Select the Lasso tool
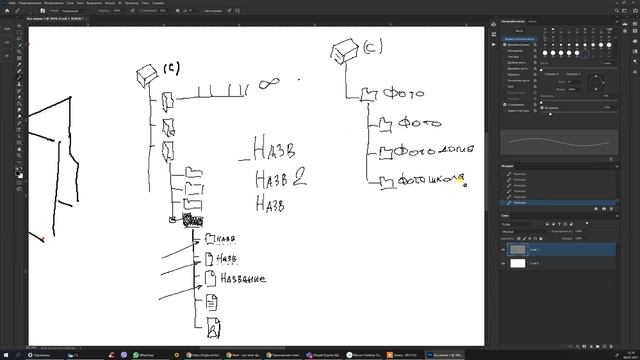This screenshot has width=640, height=360. click(x=19, y=39)
